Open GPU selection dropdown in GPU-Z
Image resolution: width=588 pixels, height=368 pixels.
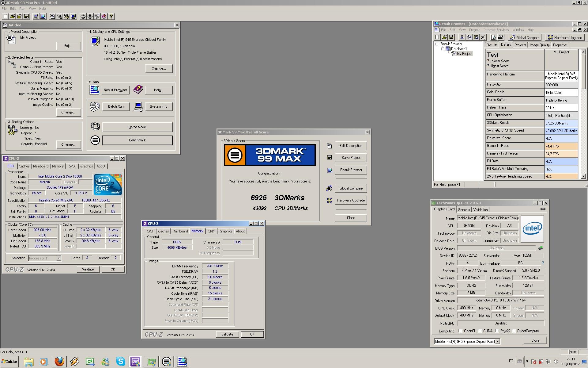(x=498, y=341)
